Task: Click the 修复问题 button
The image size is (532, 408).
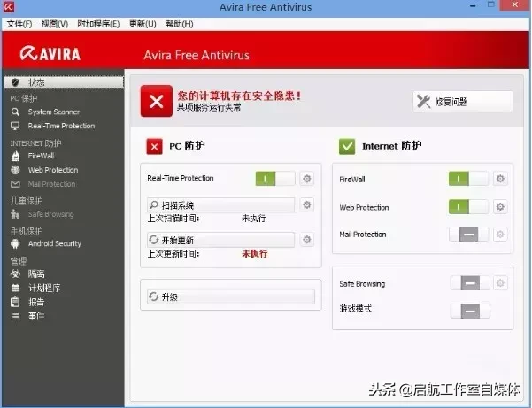Action: (x=463, y=102)
